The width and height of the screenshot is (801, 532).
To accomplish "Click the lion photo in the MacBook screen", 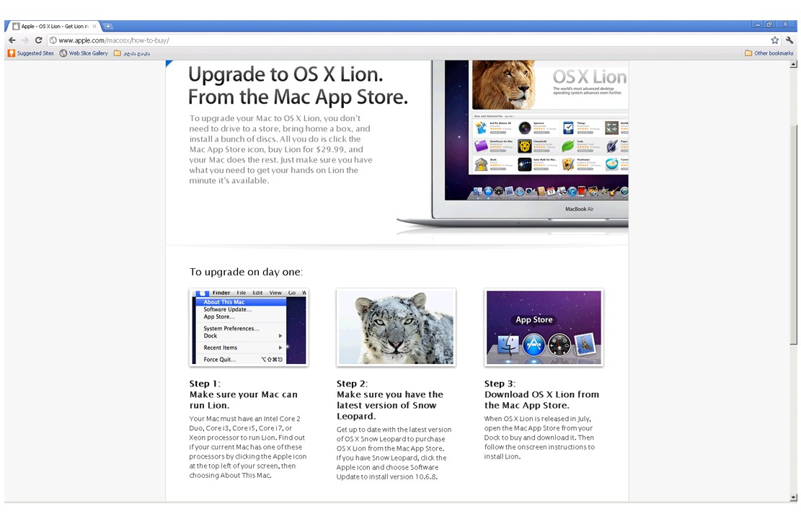I will tap(504, 85).
